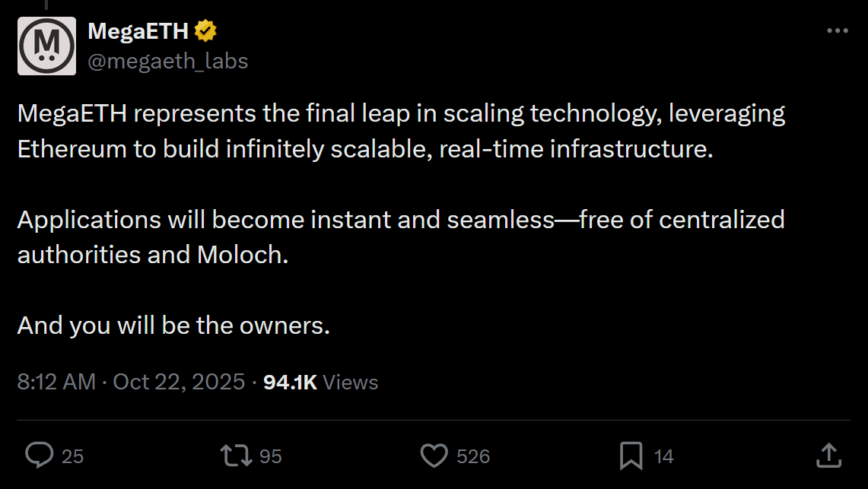The width and height of the screenshot is (868, 489).
Task: Click the paragraph mentioning Moloch
Action: 401,237
